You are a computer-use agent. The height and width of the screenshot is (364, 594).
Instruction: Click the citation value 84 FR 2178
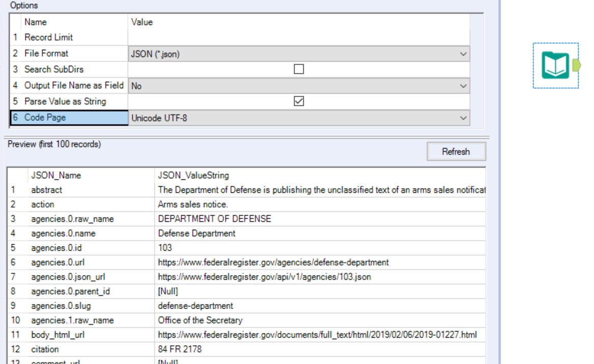[x=176, y=349]
